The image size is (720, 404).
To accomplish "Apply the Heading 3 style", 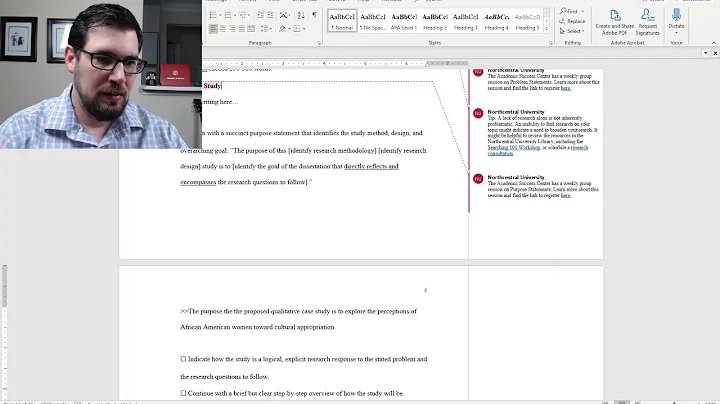I will tap(466, 21).
